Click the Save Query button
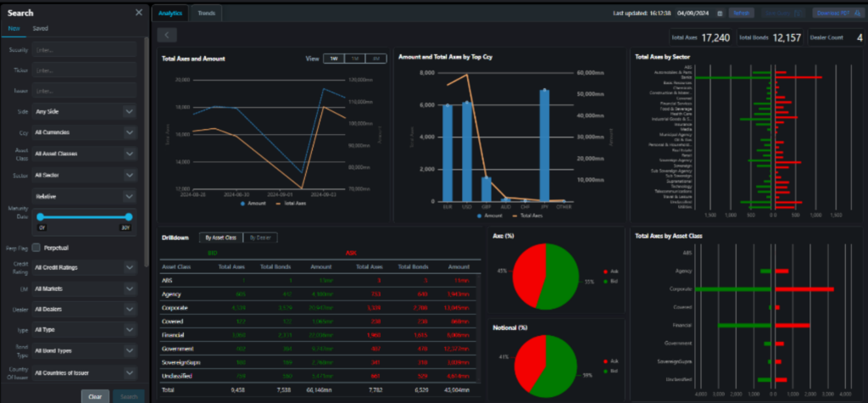This screenshot has height=403, width=868. [x=783, y=14]
